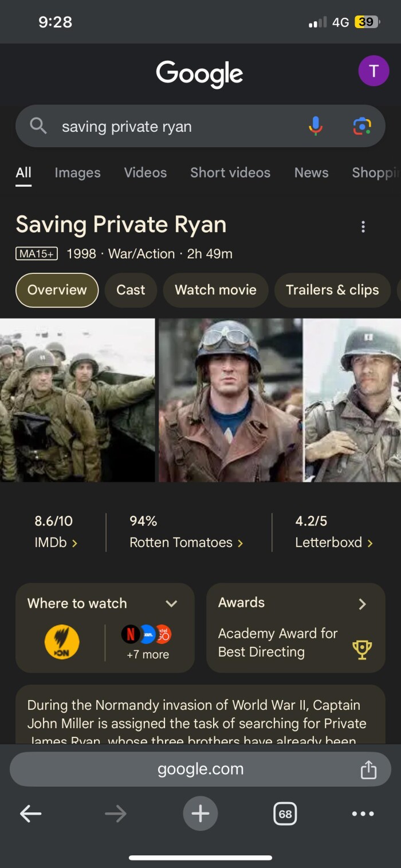Open the Awards card chevron
The width and height of the screenshot is (401, 868).
pos(362,604)
